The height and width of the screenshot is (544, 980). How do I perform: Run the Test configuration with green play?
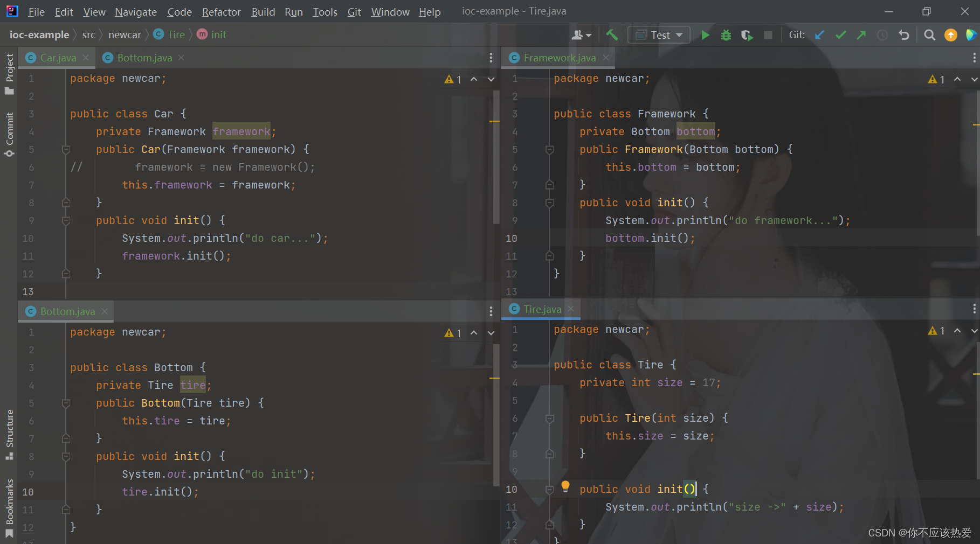click(x=705, y=35)
